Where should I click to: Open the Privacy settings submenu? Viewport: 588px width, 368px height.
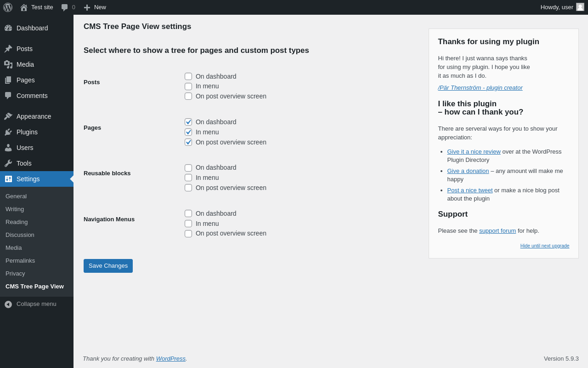(x=15, y=273)
